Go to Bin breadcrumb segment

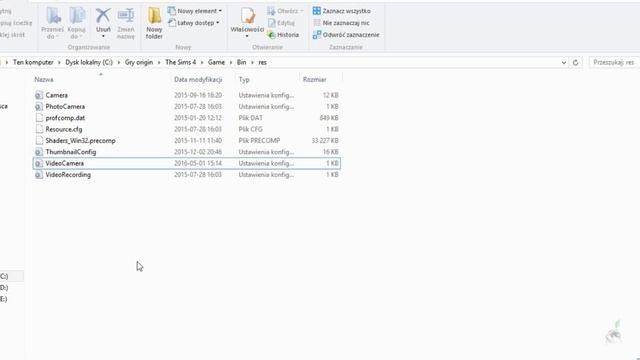click(x=242, y=62)
